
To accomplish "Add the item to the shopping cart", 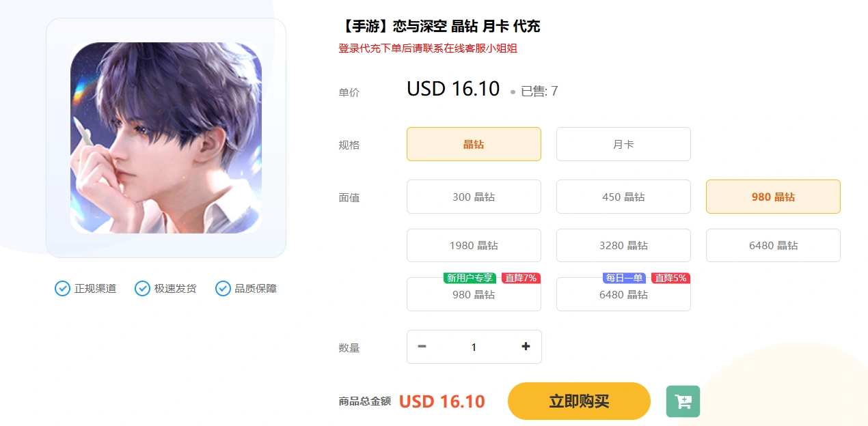I will 683,401.
